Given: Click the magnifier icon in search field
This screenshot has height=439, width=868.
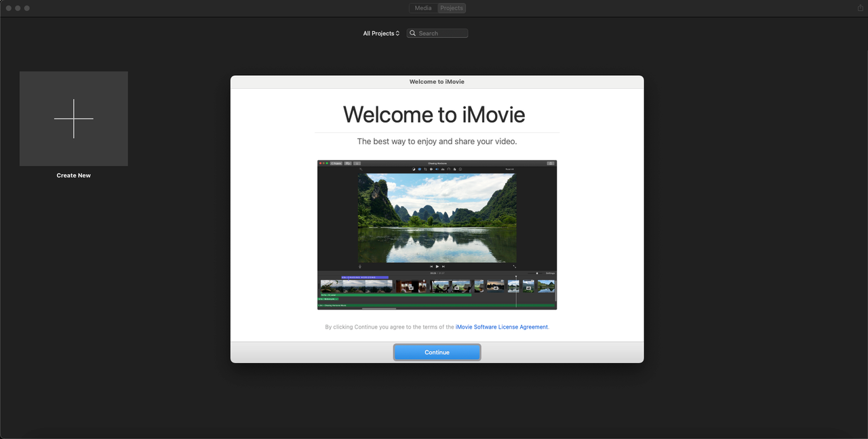Looking at the screenshot, I should coord(413,33).
